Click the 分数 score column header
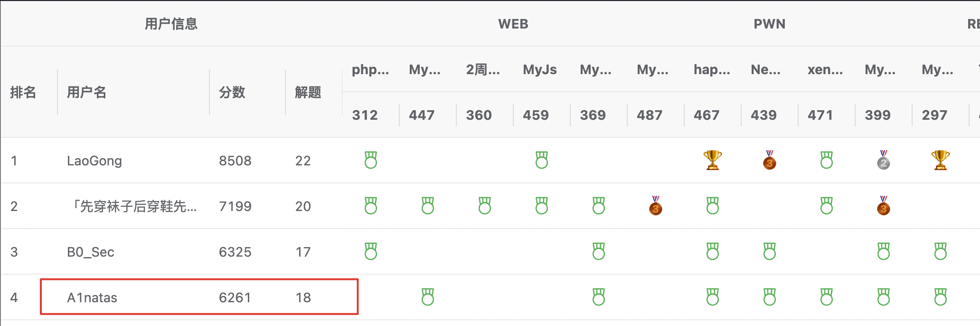 (x=232, y=92)
